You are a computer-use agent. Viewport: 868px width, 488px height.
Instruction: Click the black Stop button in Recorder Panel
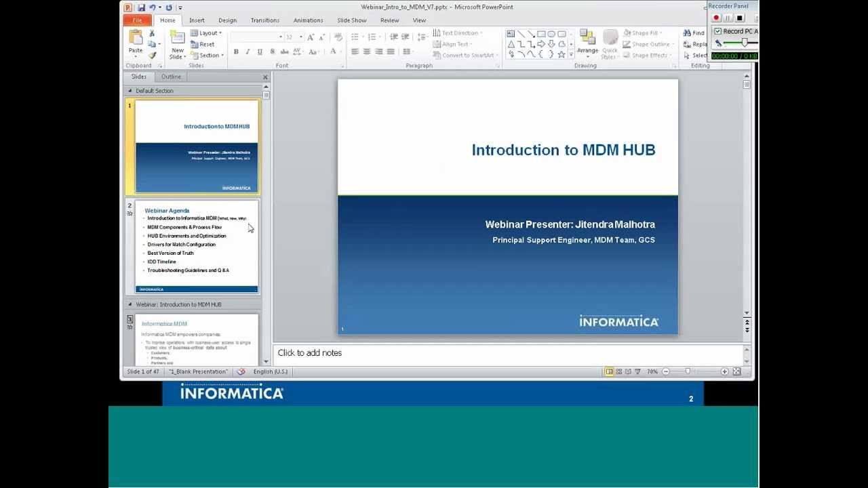(x=740, y=18)
